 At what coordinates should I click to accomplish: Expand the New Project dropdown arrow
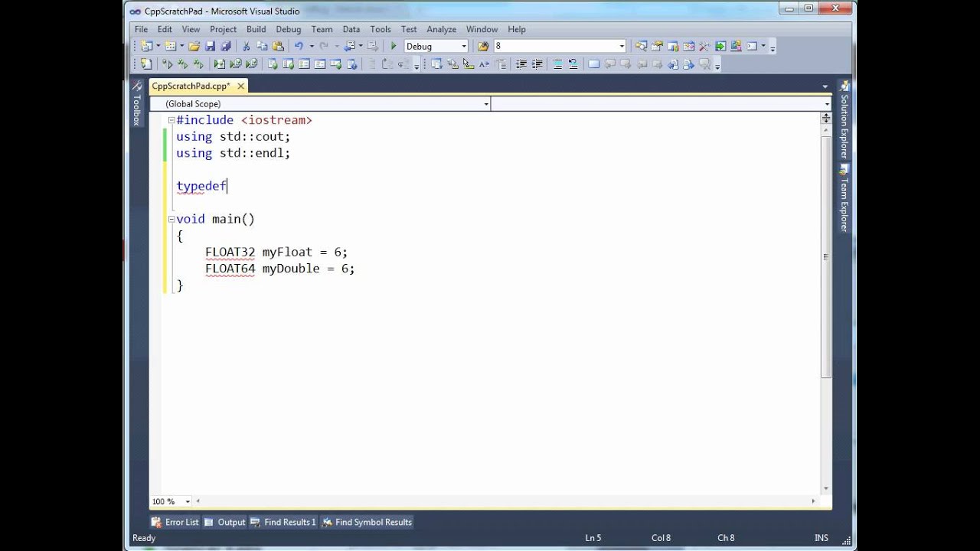coord(158,47)
